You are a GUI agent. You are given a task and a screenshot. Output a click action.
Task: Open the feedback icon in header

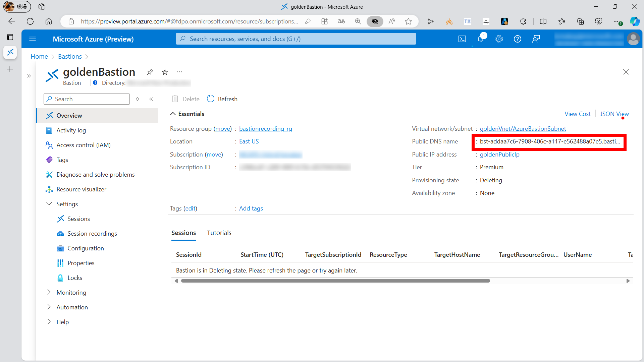tap(536, 39)
